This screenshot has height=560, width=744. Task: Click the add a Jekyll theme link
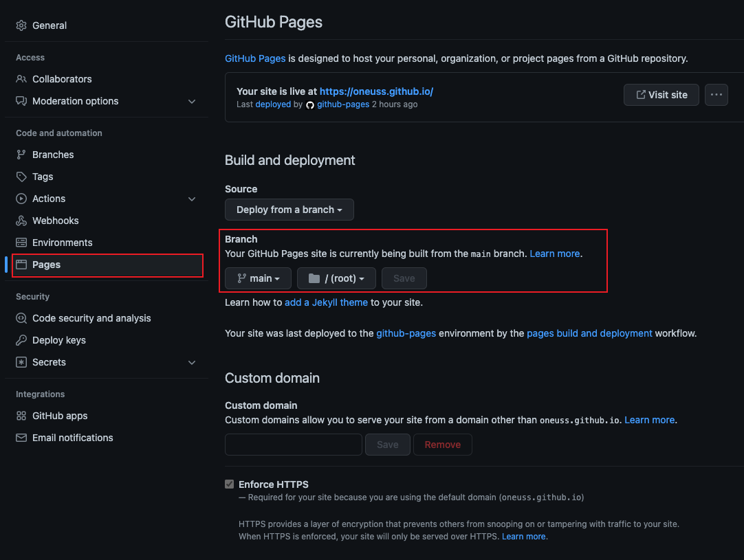coord(326,302)
